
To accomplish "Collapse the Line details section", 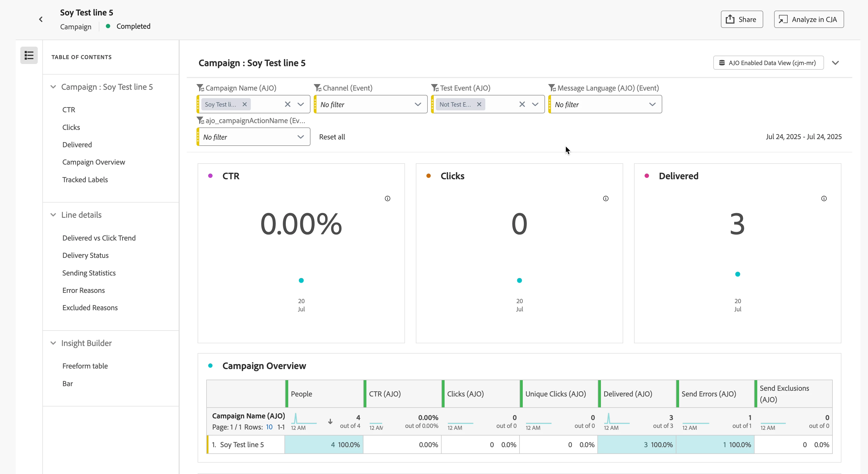I will pos(53,215).
